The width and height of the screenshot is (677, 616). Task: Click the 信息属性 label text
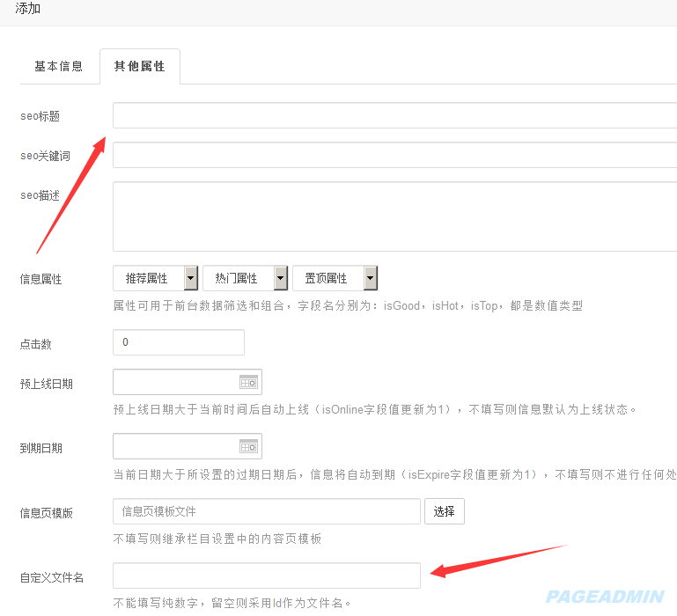[x=41, y=279]
